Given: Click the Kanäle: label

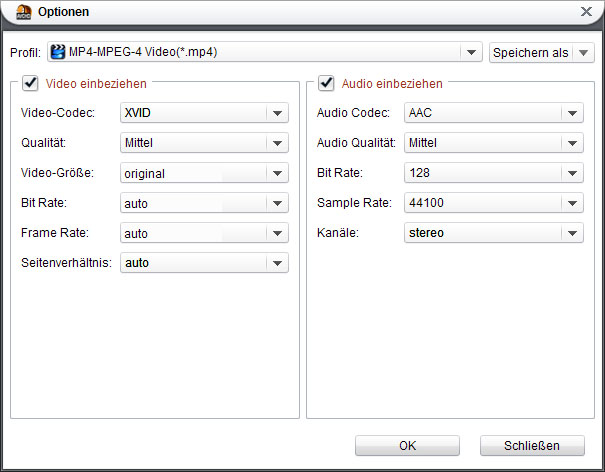Looking at the screenshot, I should point(338,233).
